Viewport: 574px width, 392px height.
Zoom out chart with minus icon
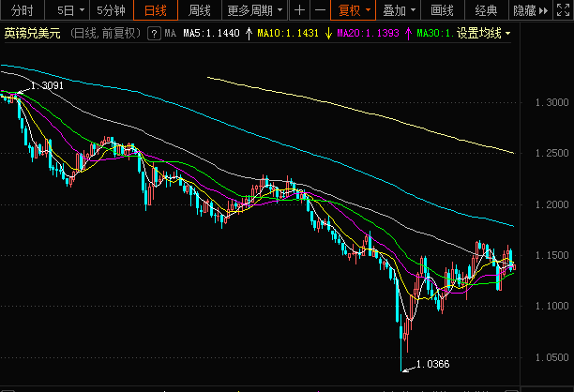[x=320, y=10]
